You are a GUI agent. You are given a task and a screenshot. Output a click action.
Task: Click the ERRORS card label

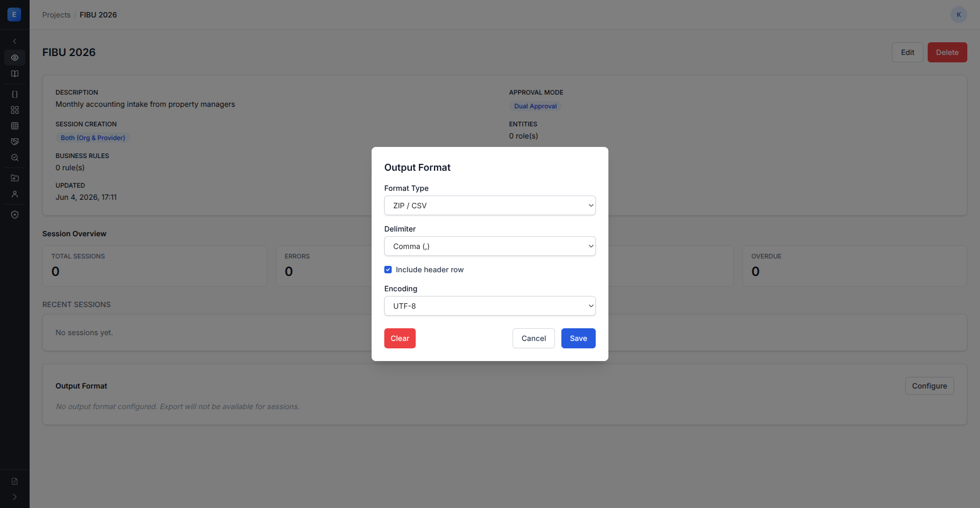point(297,256)
